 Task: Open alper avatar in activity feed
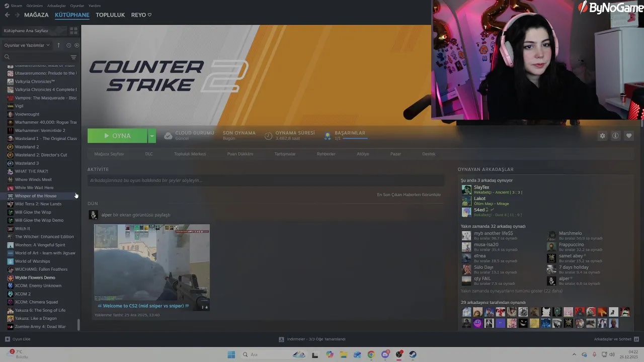94,215
